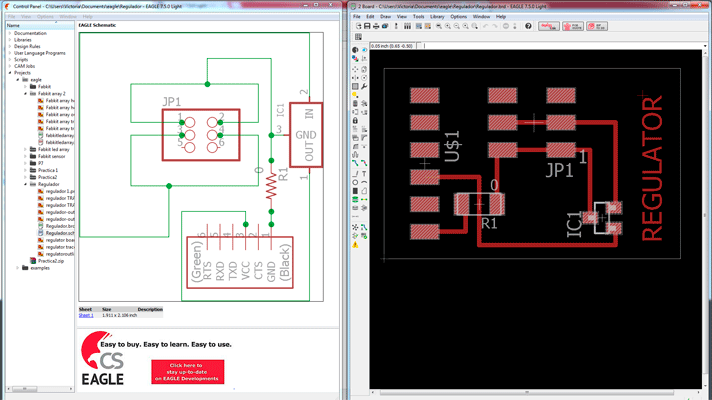This screenshot has width=712, height=400.
Task: Select the Rotate tool
Action: click(364, 78)
